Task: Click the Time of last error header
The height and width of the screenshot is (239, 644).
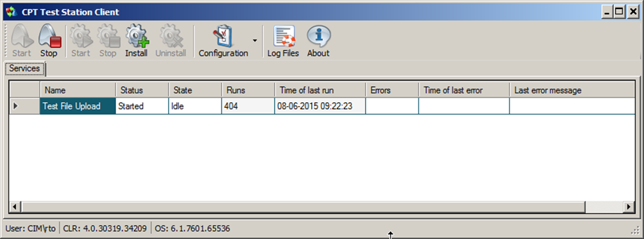Action: click(464, 90)
